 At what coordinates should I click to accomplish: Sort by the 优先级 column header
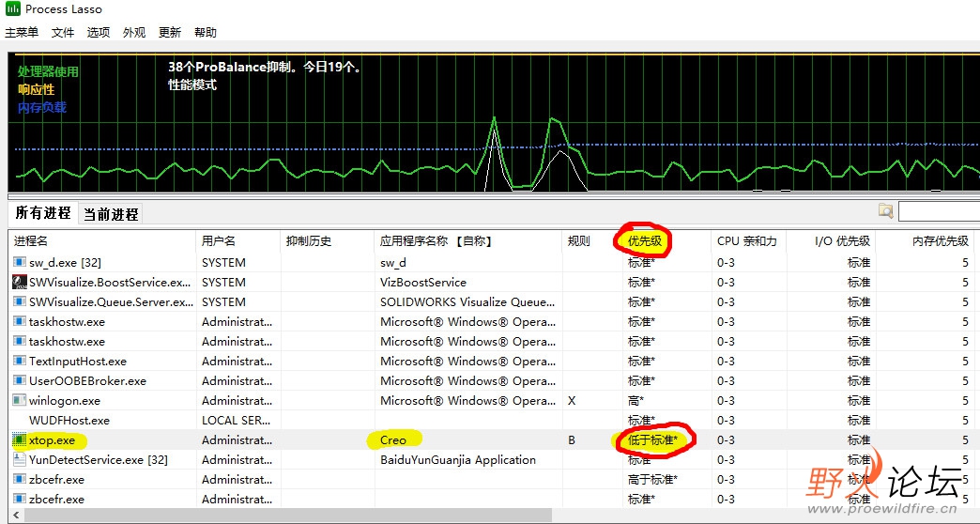click(x=666, y=240)
